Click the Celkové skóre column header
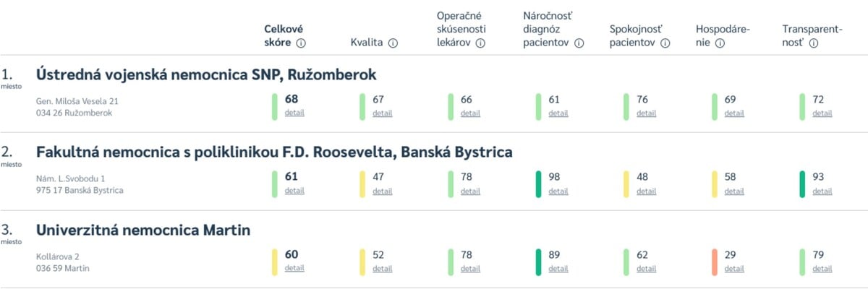This screenshot has height=289, width=868. coord(283,36)
